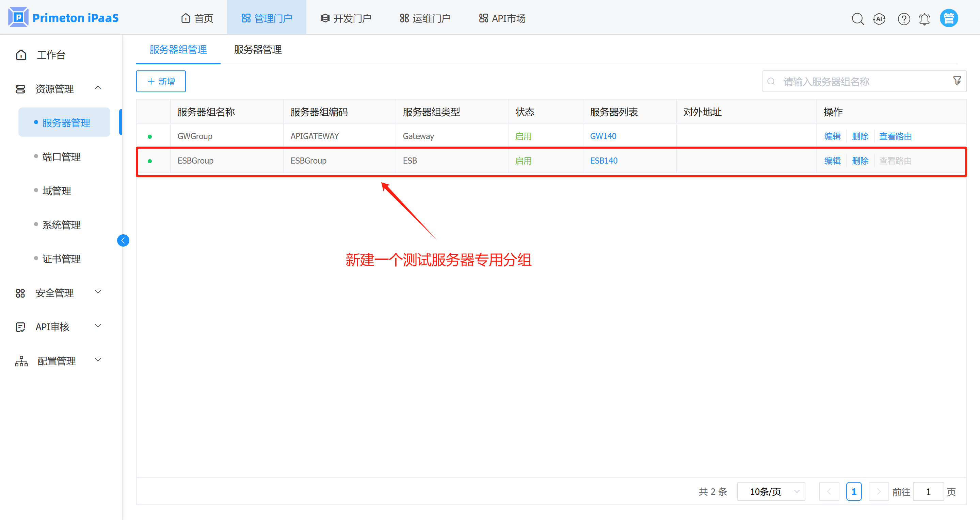The height and width of the screenshot is (520, 980).
Task: Open the 开发门户 top menu
Action: coord(346,18)
